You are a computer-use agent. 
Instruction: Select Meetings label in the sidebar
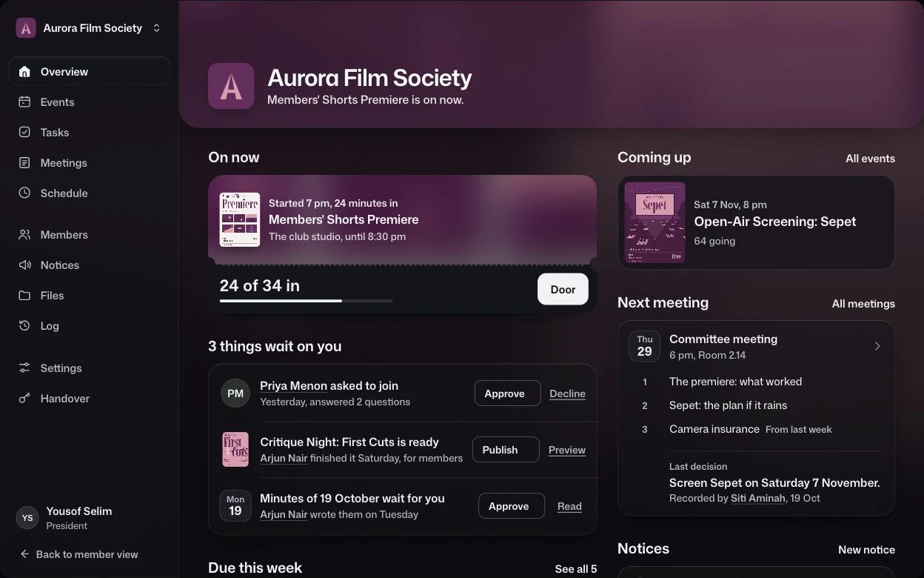pos(64,163)
